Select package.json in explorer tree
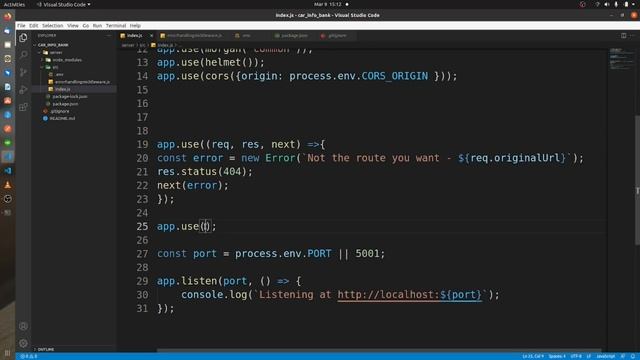Viewport: 640px width, 360px height. 65,104
